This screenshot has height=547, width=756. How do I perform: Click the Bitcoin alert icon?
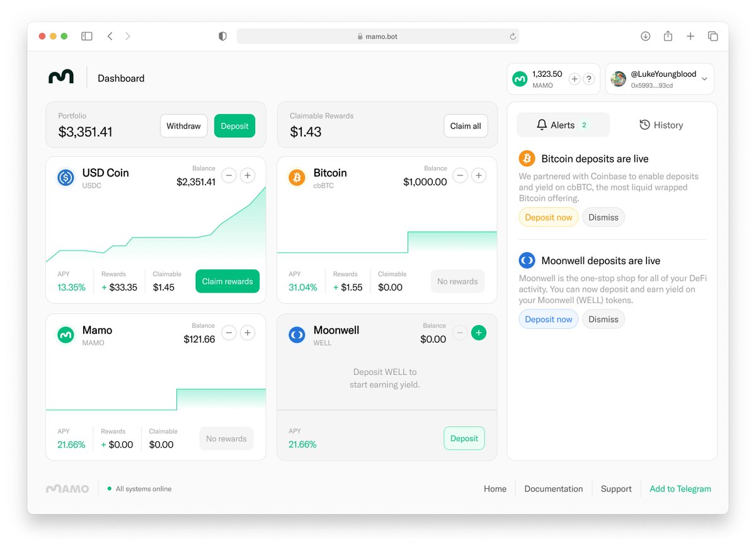pyautogui.click(x=527, y=158)
